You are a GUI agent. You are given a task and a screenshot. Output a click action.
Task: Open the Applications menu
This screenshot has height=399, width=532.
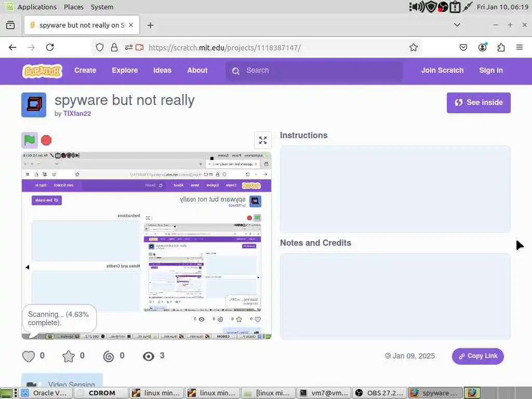point(37,7)
